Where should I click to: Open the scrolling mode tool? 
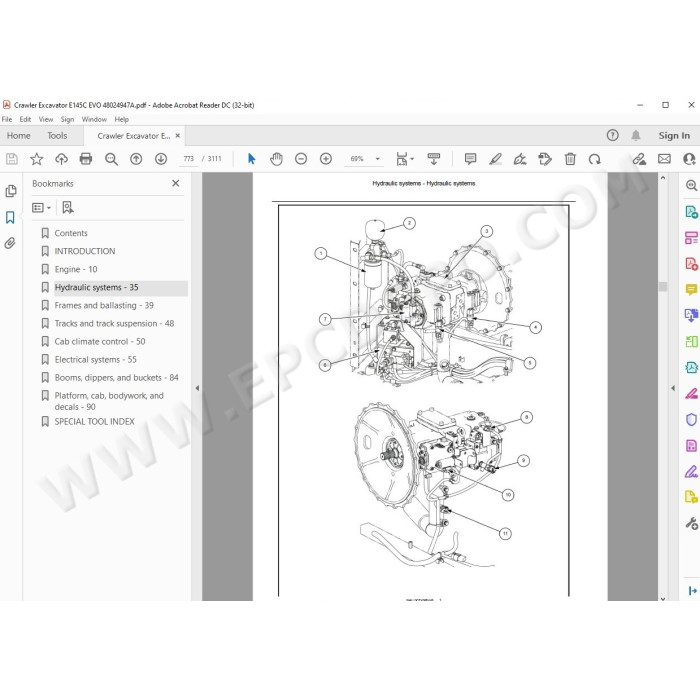(x=433, y=159)
